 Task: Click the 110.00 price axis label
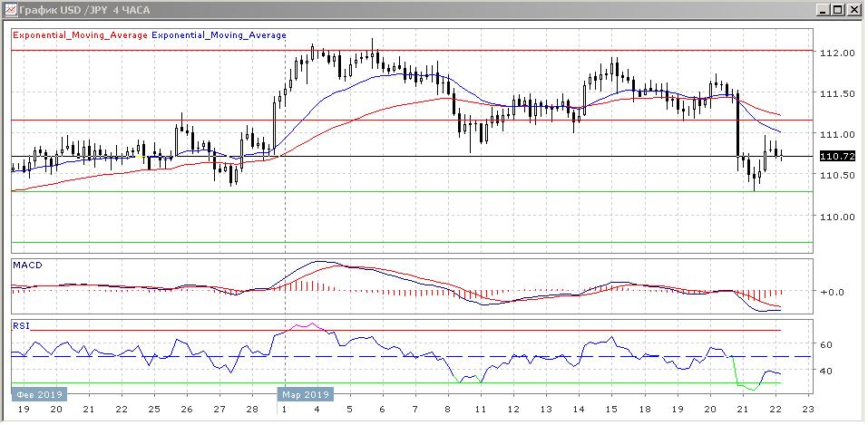838,217
